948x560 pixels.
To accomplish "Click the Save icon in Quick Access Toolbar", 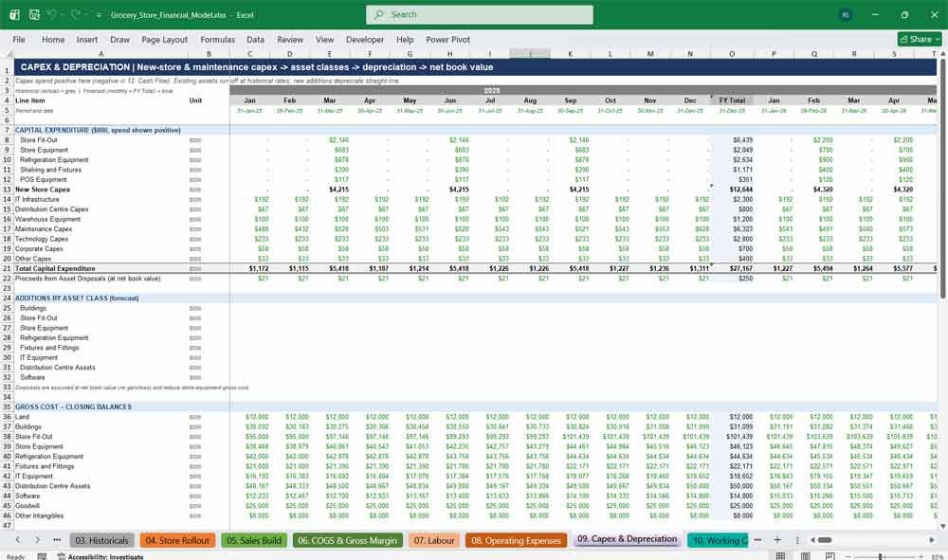I will click(x=34, y=14).
